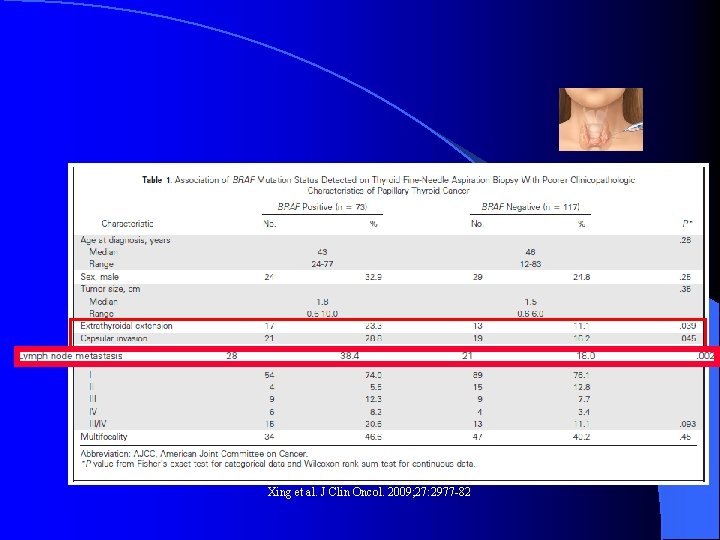
Task: Select the median age value '43'
Action: tap(322, 252)
